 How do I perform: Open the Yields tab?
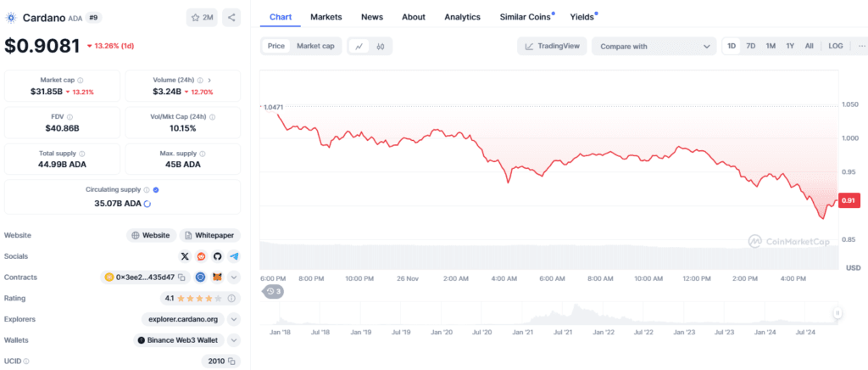click(x=582, y=17)
